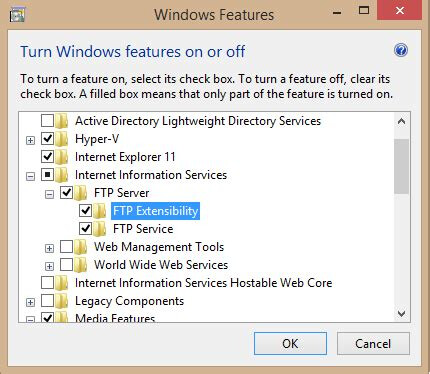Expand the Legacy Components node
430x374 pixels.
pos(30,302)
